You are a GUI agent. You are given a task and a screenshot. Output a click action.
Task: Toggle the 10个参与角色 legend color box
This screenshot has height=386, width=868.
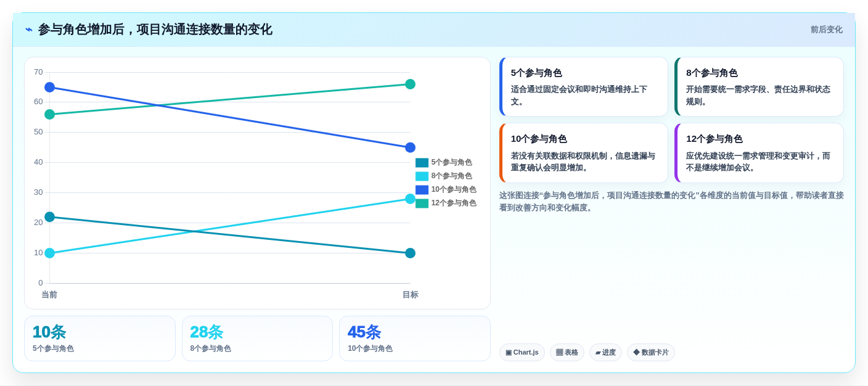tap(422, 190)
